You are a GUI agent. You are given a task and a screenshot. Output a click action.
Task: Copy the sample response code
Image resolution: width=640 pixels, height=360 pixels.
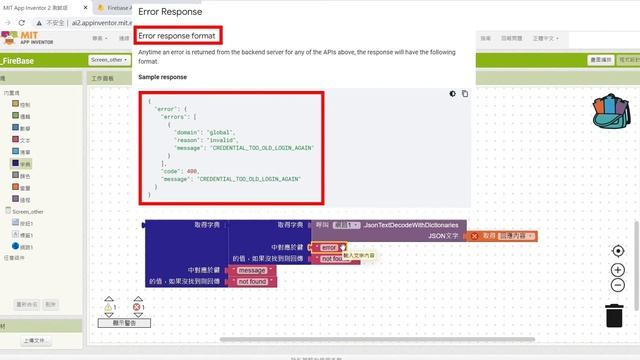click(x=464, y=94)
